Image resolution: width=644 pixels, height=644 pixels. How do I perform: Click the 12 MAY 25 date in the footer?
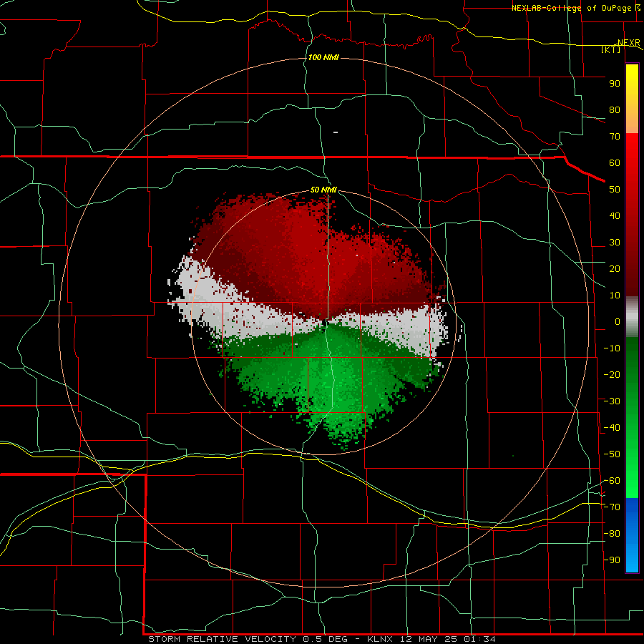[429, 639]
